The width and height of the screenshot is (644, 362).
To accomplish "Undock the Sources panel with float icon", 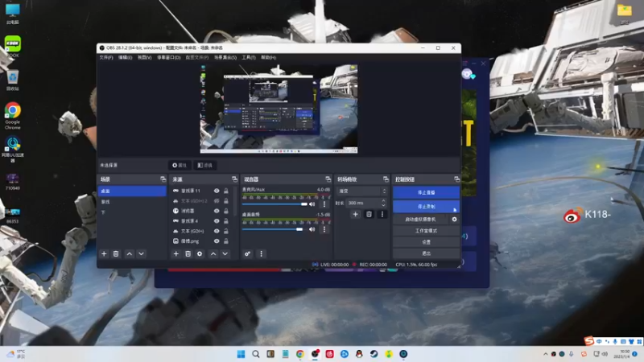I will (234, 179).
